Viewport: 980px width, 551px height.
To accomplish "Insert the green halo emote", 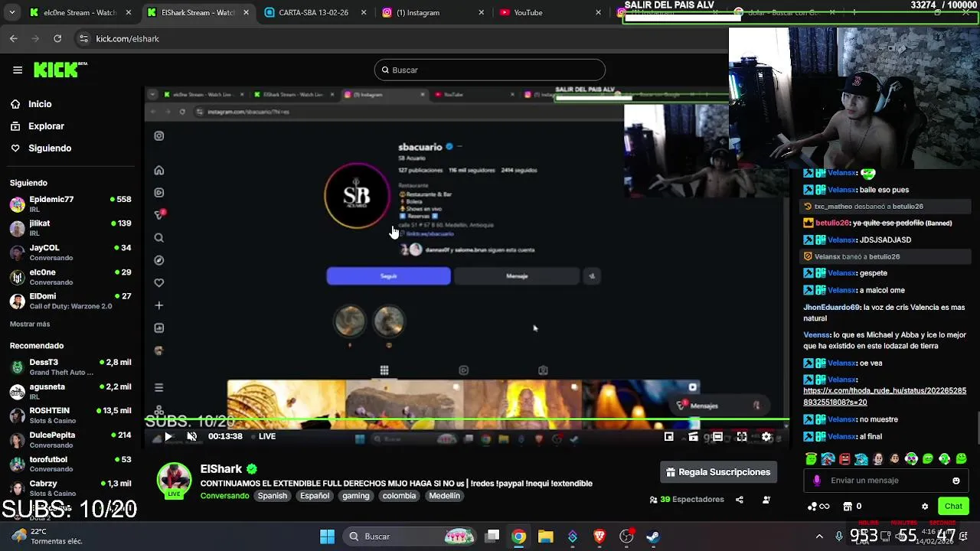I will 811,459.
